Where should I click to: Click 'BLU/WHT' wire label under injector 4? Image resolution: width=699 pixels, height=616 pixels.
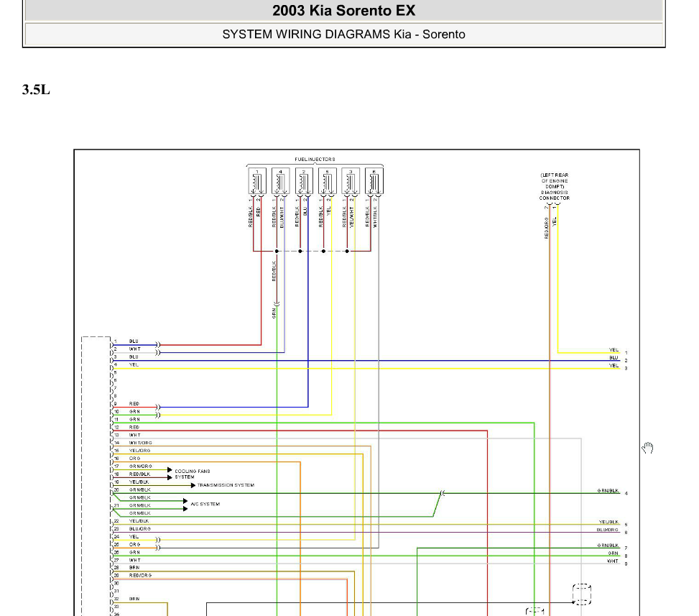click(282, 217)
